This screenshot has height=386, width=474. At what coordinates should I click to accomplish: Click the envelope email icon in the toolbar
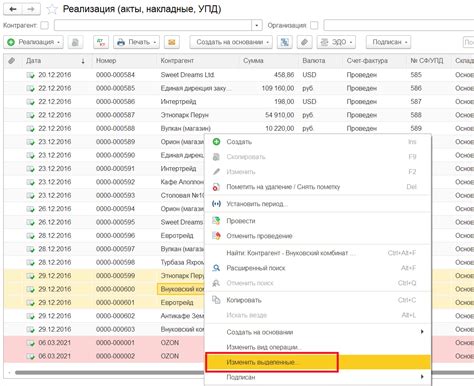click(172, 42)
